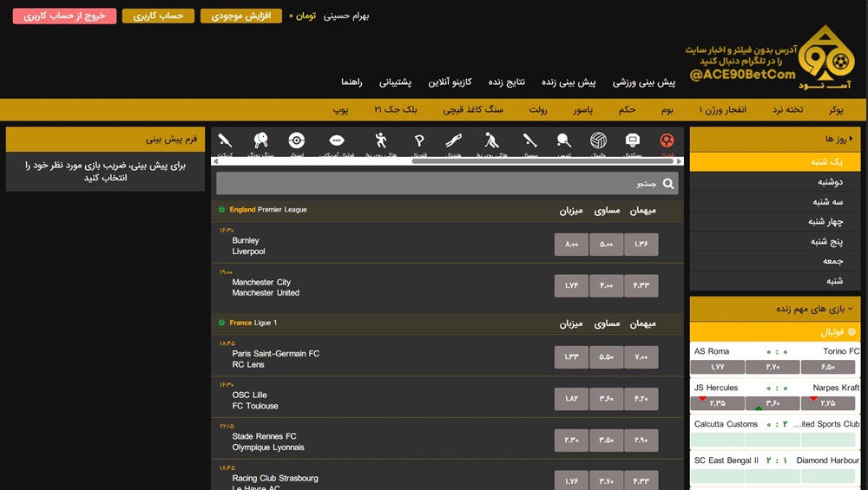Image resolution: width=868 pixels, height=490 pixels.
Task: Open تخته نرد game
Action: click(x=788, y=110)
